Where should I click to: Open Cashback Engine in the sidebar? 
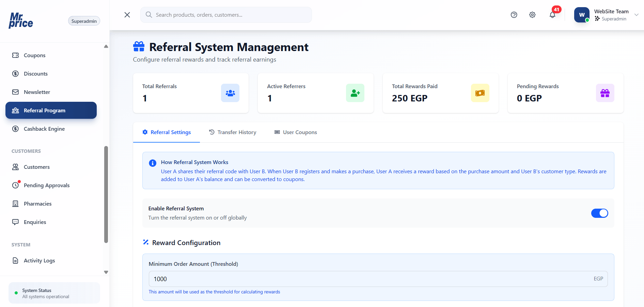pos(51,129)
